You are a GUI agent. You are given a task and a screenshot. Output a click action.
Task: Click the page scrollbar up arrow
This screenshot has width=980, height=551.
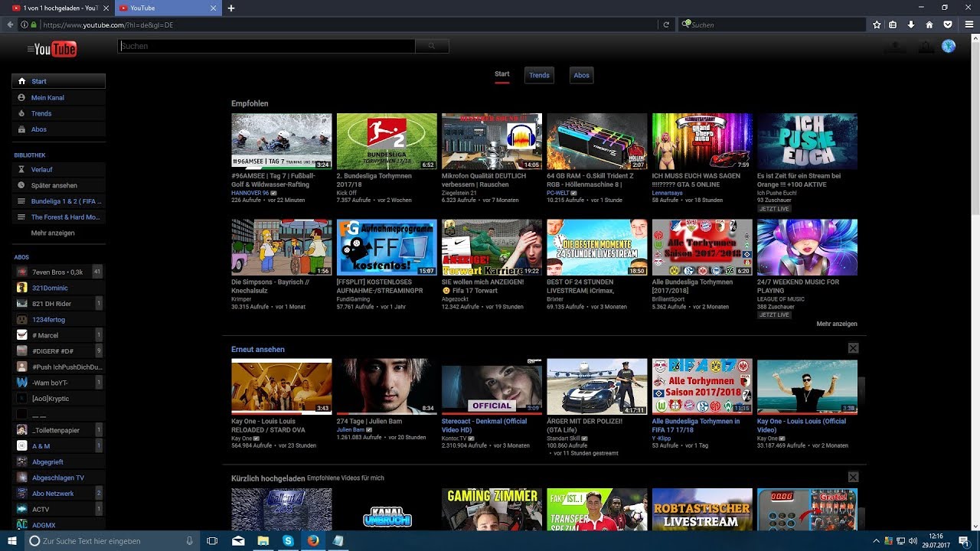[974, 38]
